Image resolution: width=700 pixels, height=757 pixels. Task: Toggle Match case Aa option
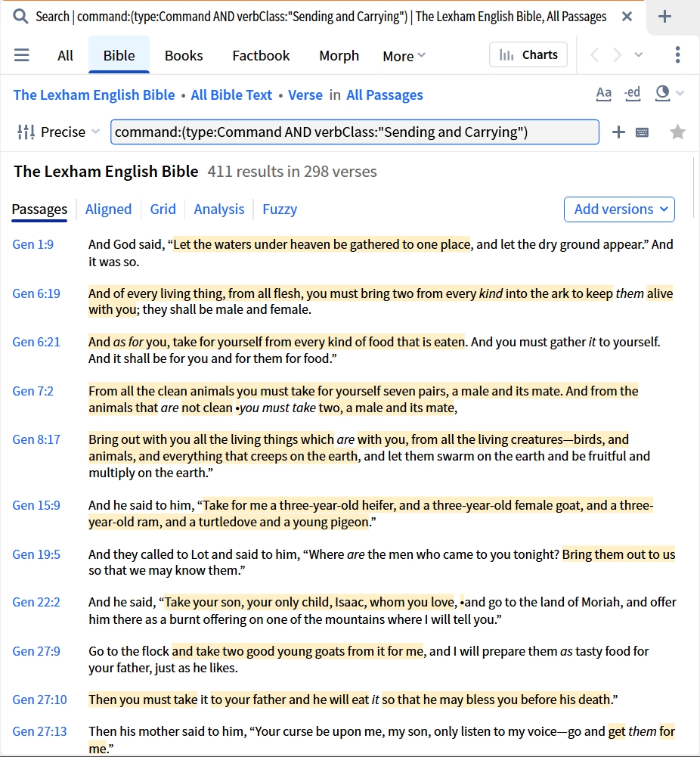click(x=603, y=93)
